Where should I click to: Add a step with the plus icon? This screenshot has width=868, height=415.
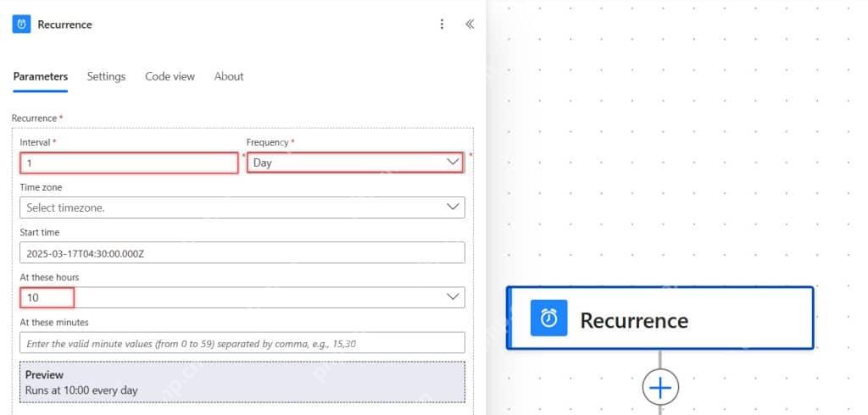[660, 388]
